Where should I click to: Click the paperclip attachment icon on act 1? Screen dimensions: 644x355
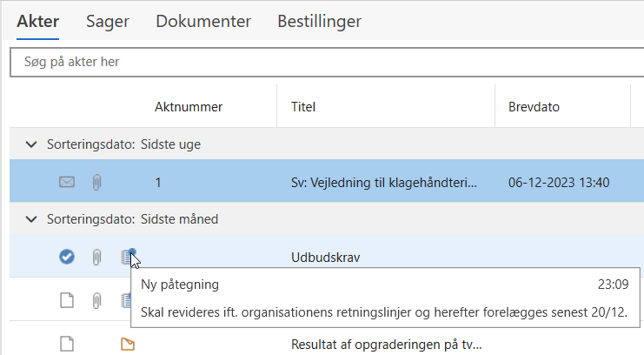97,183
